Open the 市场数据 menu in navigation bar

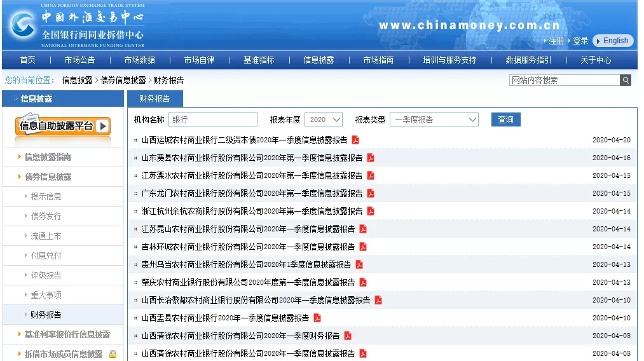(139, 60)
